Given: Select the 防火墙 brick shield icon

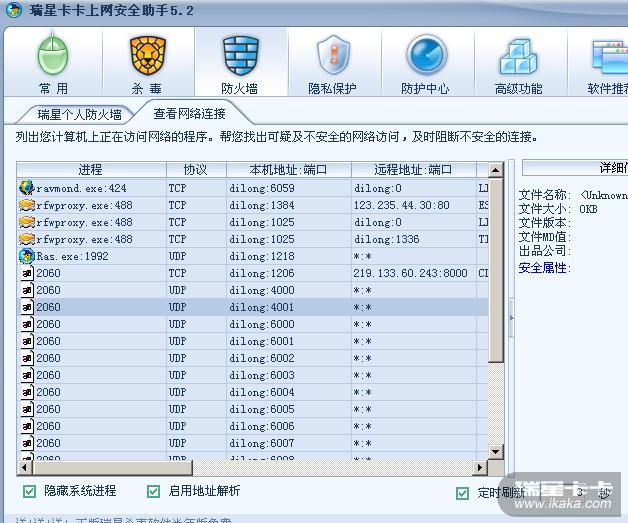Looking at the screenshot, I should tap(241, 55).
